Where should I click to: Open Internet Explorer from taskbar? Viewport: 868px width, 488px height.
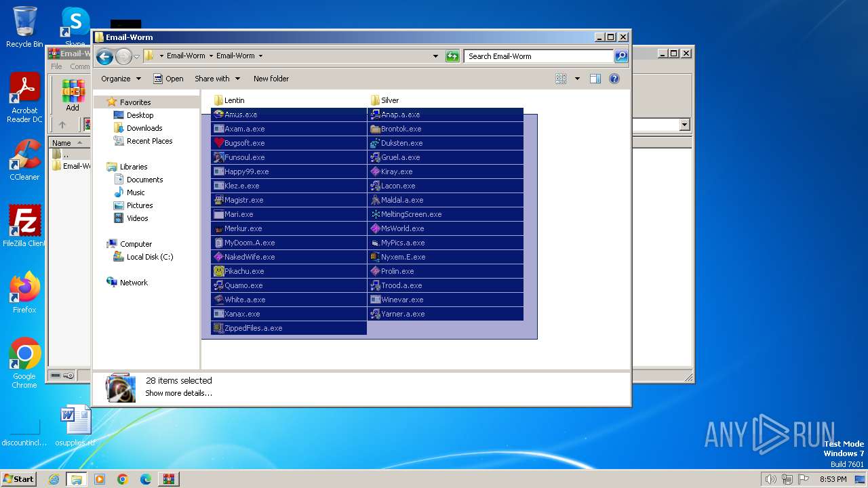pyautogui.click(x=54, y=479)
